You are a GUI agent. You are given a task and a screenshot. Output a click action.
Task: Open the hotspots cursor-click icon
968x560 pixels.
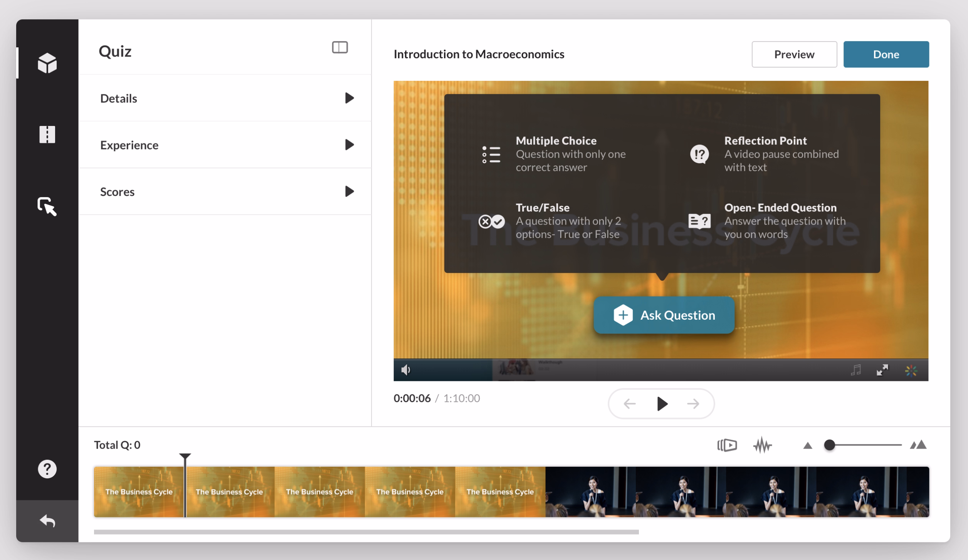(47, 206)
